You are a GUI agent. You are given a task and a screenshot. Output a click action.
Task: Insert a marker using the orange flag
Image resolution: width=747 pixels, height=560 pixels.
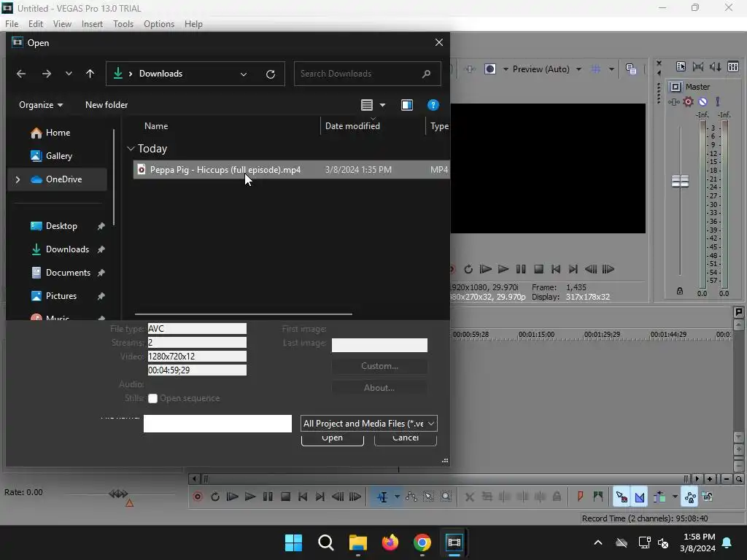580,497
